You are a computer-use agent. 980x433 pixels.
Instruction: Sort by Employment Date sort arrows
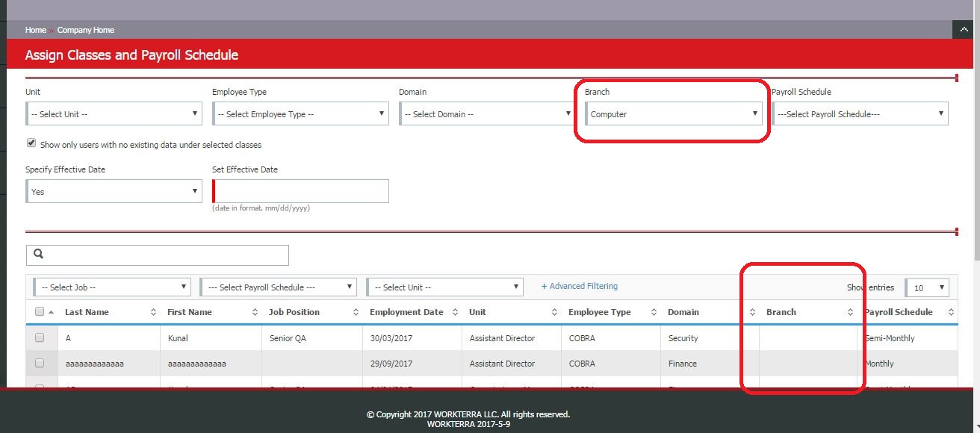(456, 312)
